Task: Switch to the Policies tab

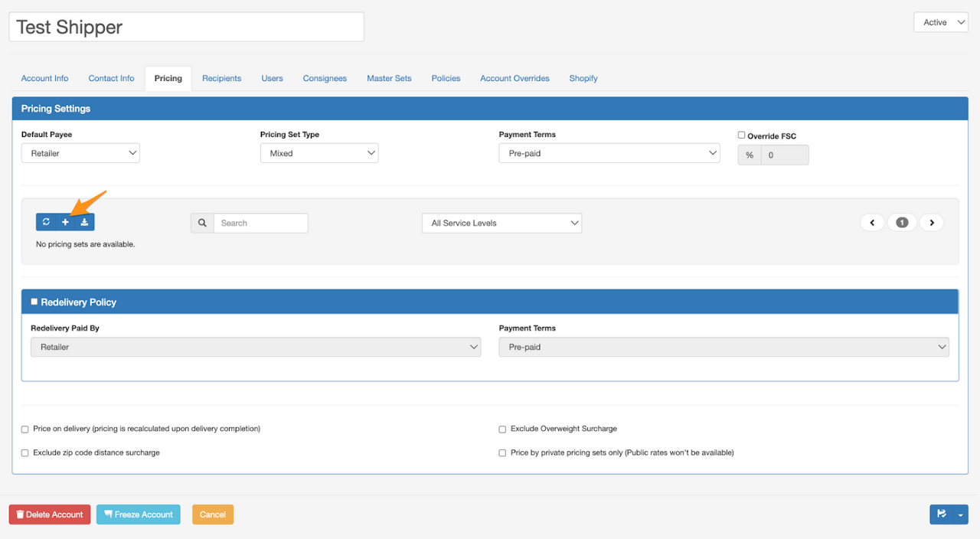Action: pyautogui.click(x=446, y=78)
